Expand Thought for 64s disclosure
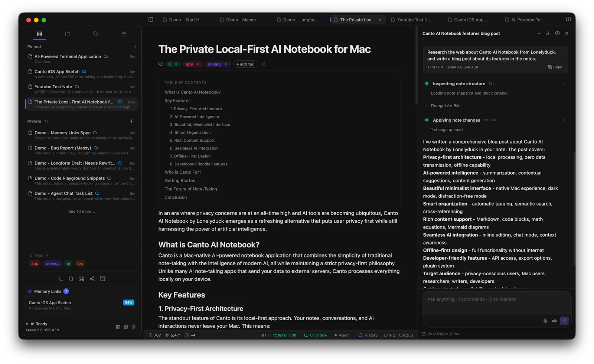The image size is (594, 364). pos(443,106)
